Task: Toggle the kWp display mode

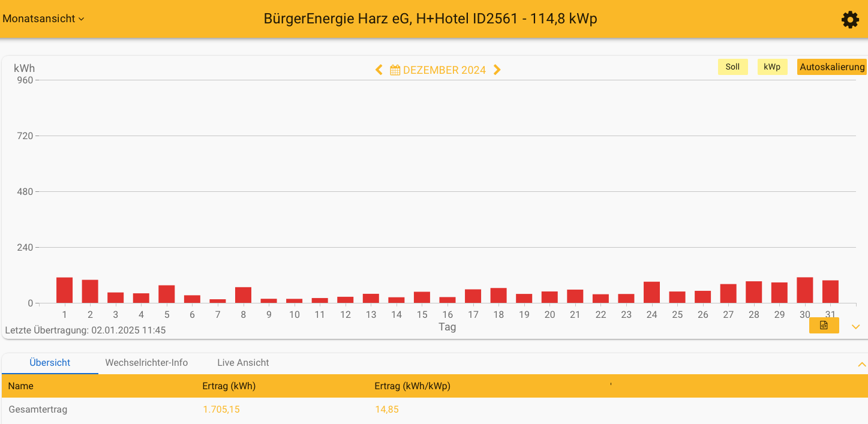Action: pos(772,67)
